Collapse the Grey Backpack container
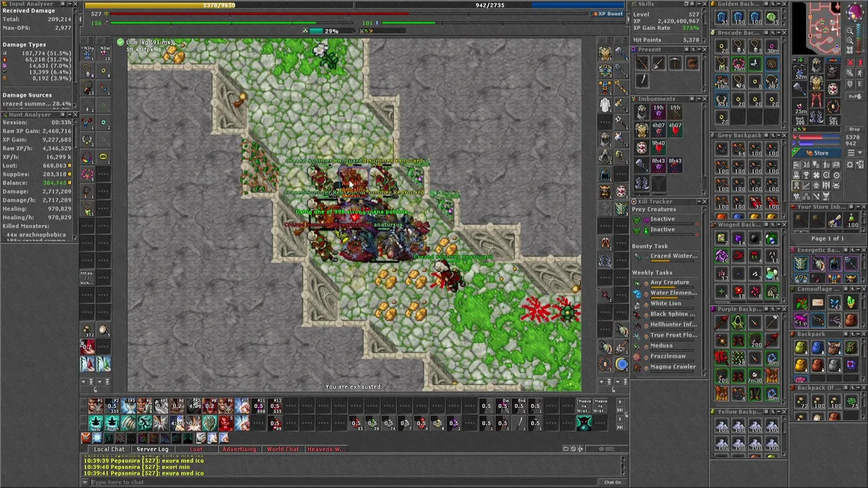This screenshot has height=488, width=868. (x=778, y=135)
